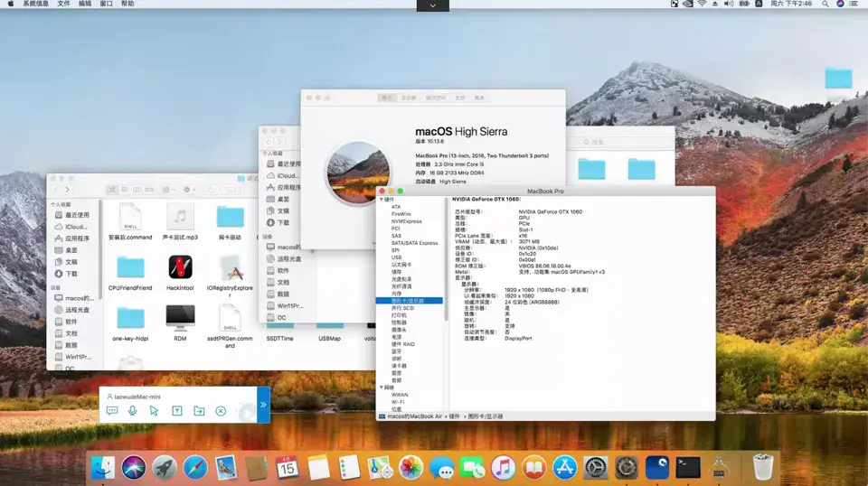The height and width of the screenshot is (486, 868).
Task: Open Photos app in the Dock
Action: point(410,468)
